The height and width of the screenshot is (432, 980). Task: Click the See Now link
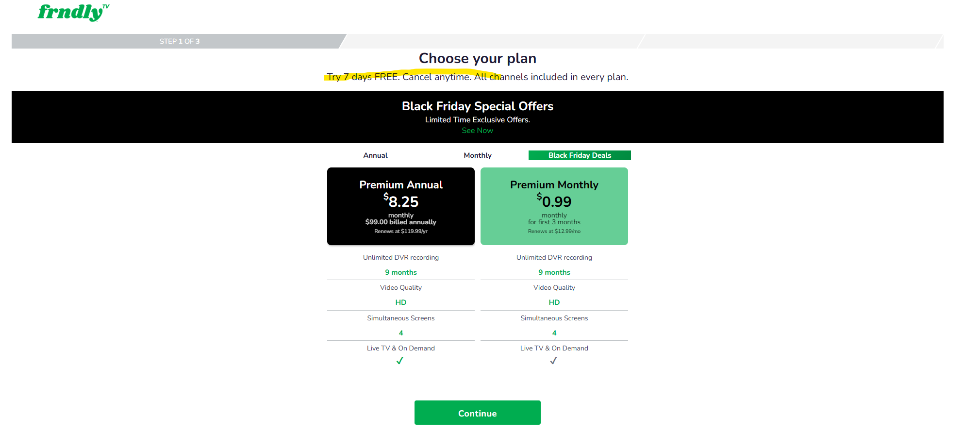[x=477, y=130]
